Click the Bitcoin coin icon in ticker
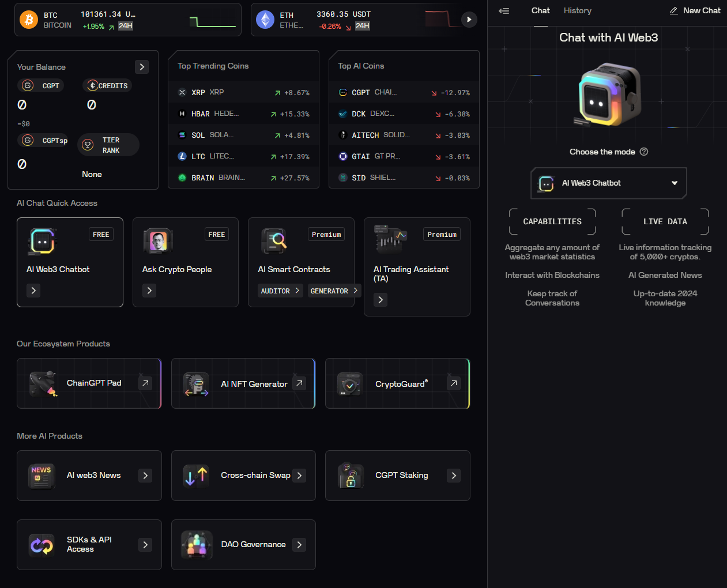The image size is (727, 588). click(x=29, y=20)
